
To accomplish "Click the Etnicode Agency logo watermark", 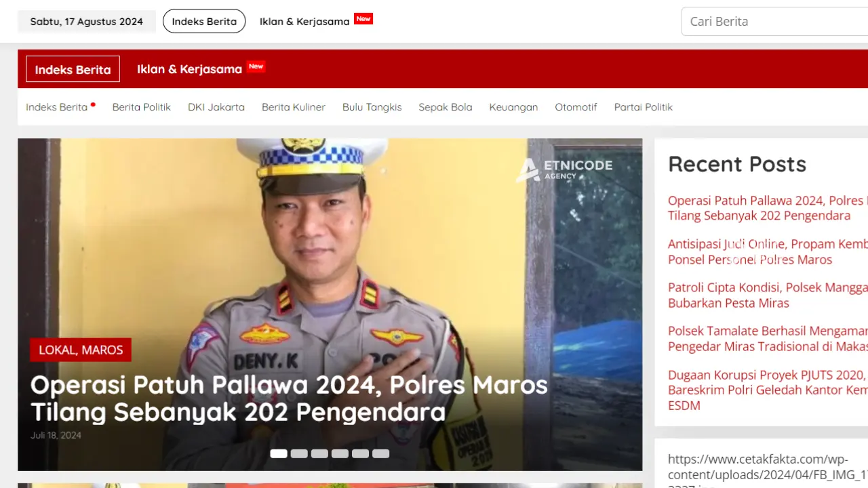I will point(564,169).
